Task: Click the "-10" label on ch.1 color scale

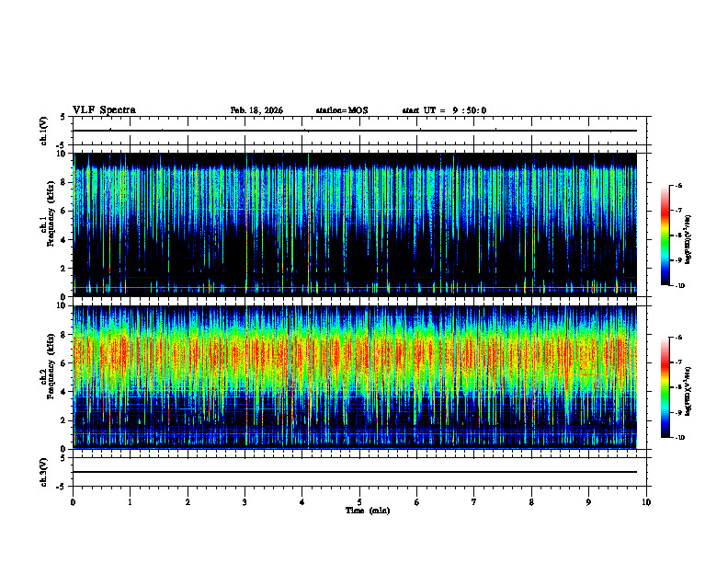Action: click(679, 286)
